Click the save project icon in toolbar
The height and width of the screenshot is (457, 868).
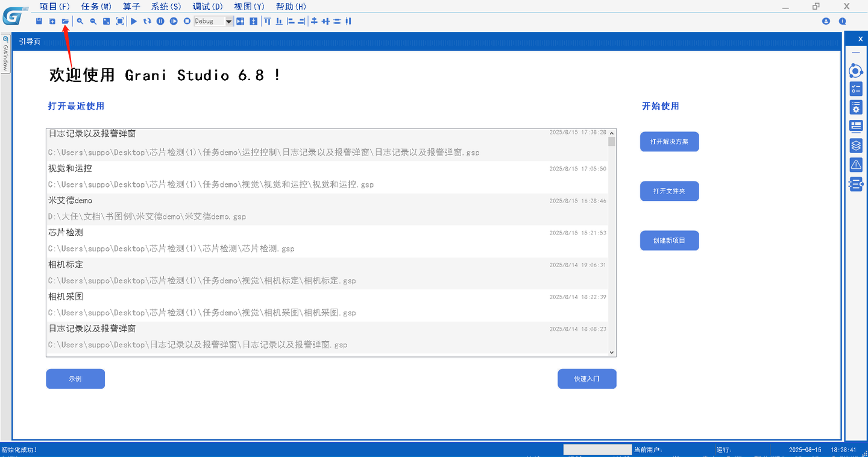pos(39,21)
